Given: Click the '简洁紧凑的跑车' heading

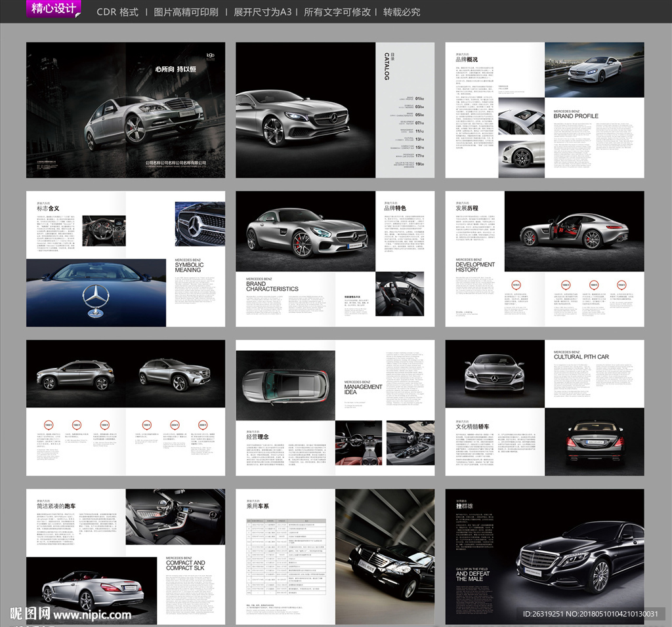Looking at the screenshot, I should click(x=56, y=506).
